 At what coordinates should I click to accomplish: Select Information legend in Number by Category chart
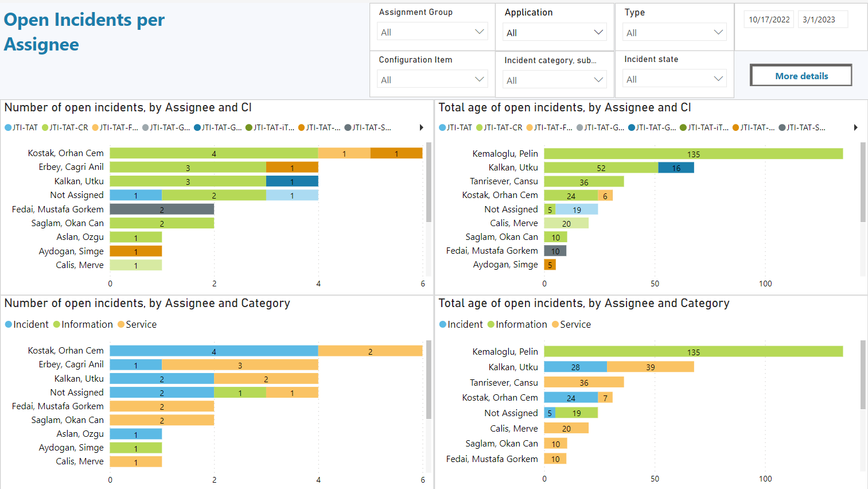pos(83,324)
